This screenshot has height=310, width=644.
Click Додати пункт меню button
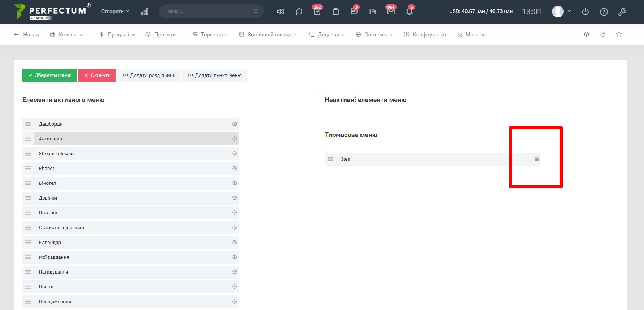215,75
